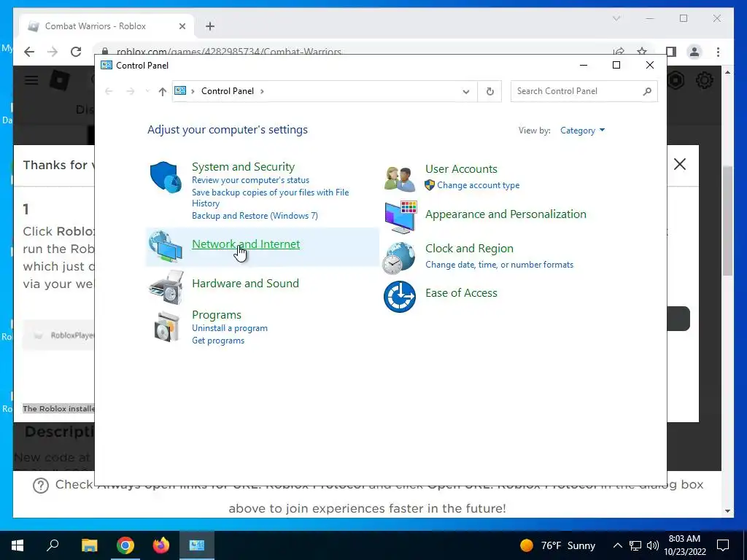The image size is (747, 560).
Task: Open Network and Internet category
Action: coord(246,244)
